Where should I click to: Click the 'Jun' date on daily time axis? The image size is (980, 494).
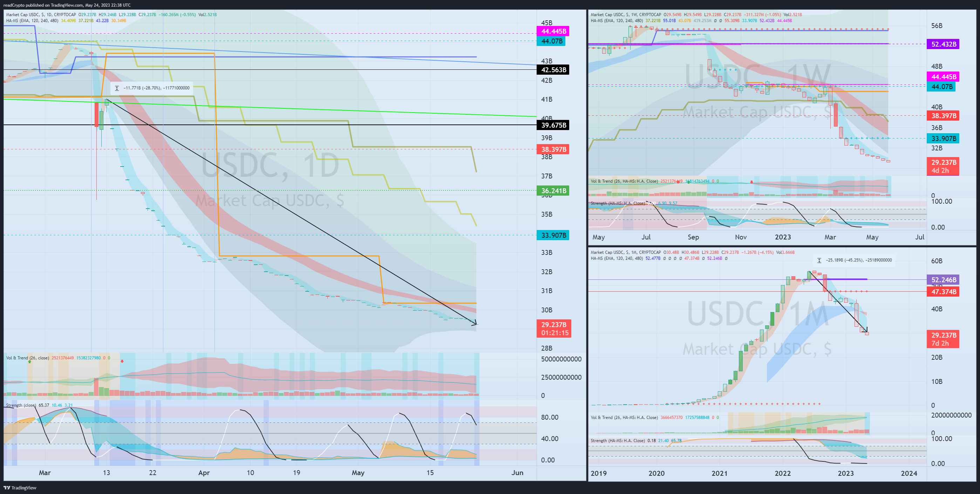pyautogui.click(x=517, y=473)
